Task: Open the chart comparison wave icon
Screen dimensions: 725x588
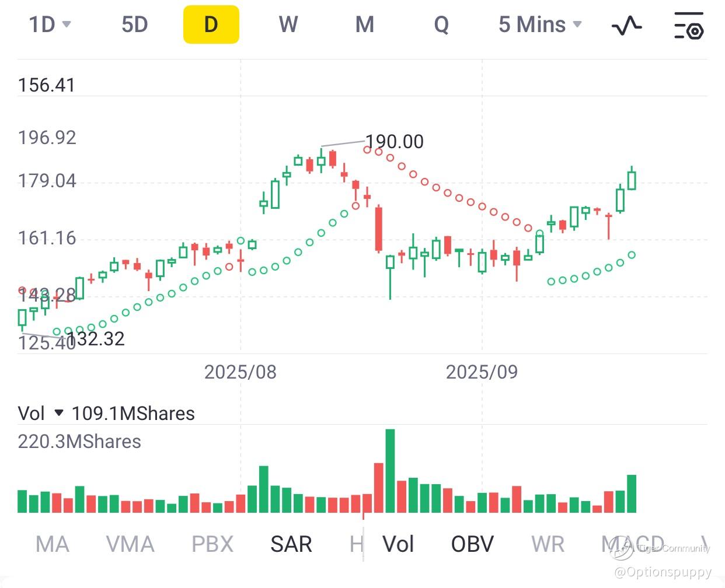Action: pos(626,26)
